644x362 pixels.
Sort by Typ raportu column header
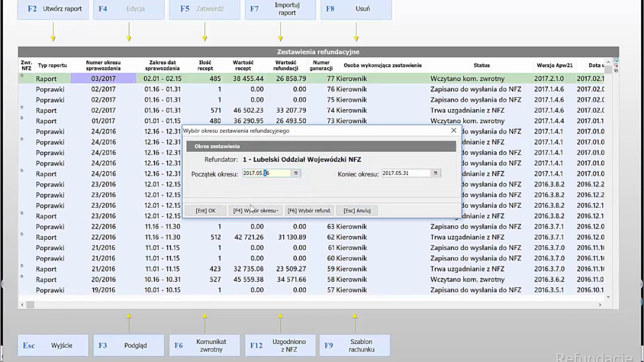tap(52, 65)
